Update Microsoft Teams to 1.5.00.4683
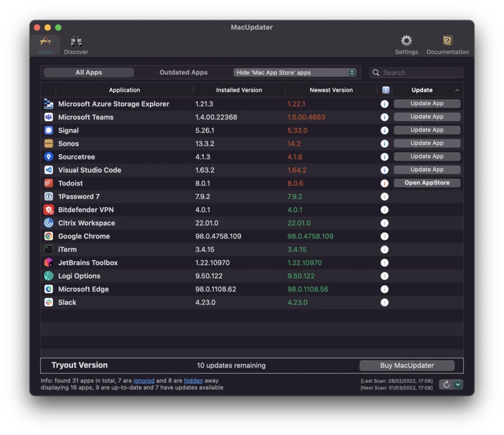This screenshot has height=435, width=504. (427, 116)
